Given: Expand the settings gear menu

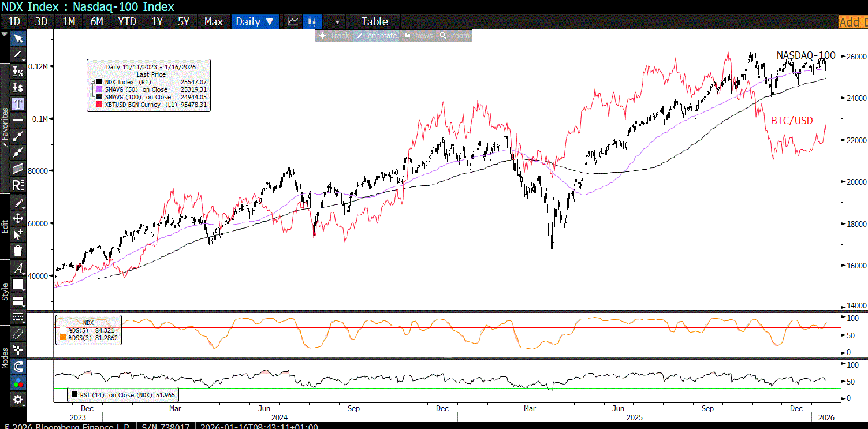Looking at the screenshot, I should 18,400.
